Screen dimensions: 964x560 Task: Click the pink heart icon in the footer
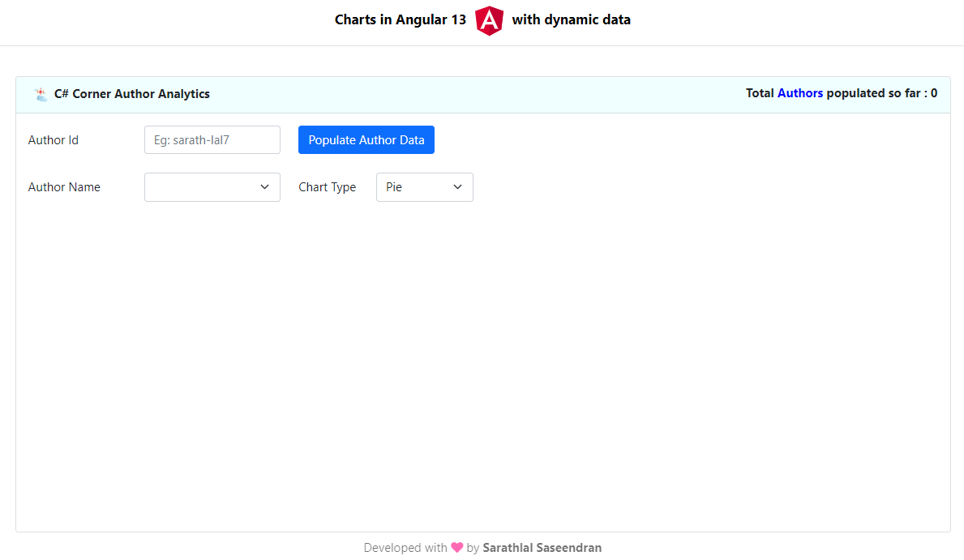[456, 547]
